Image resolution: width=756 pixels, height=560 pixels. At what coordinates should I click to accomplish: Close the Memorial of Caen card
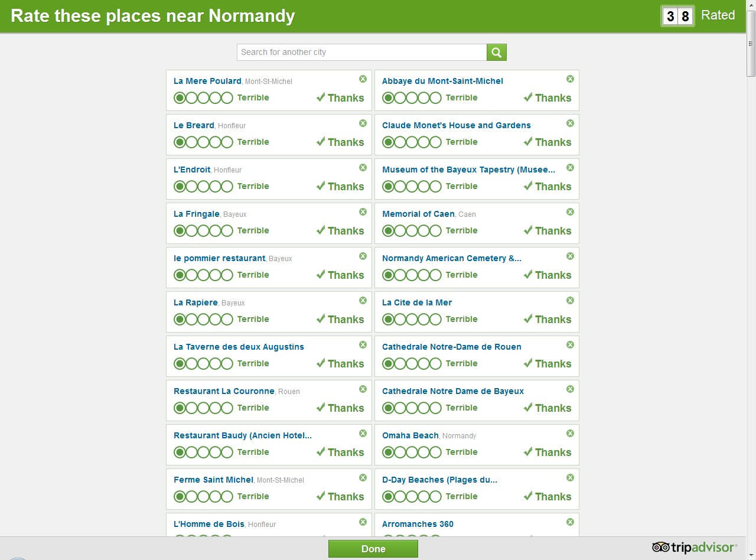(x=570, y=212)
